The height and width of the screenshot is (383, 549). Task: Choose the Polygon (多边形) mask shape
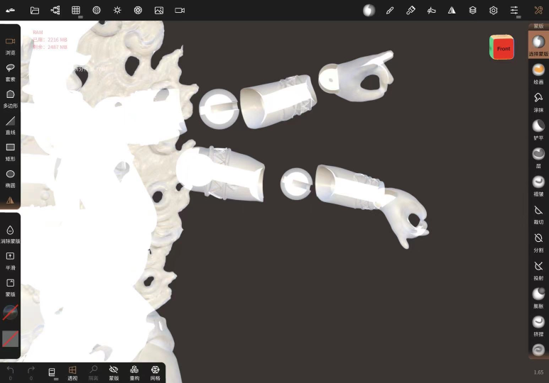point(10,98)
